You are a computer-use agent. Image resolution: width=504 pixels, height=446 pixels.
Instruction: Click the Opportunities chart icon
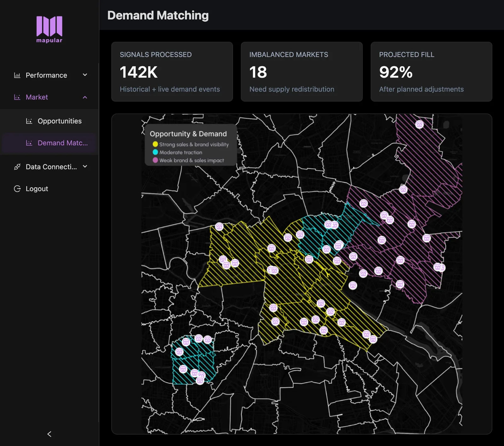point(29,121)
